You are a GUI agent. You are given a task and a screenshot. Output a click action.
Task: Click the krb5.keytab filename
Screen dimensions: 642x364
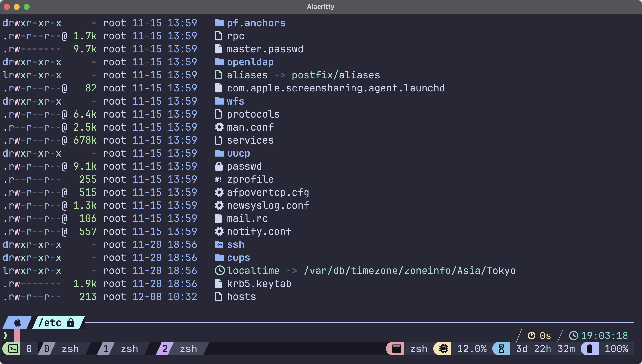coord(259,284)
